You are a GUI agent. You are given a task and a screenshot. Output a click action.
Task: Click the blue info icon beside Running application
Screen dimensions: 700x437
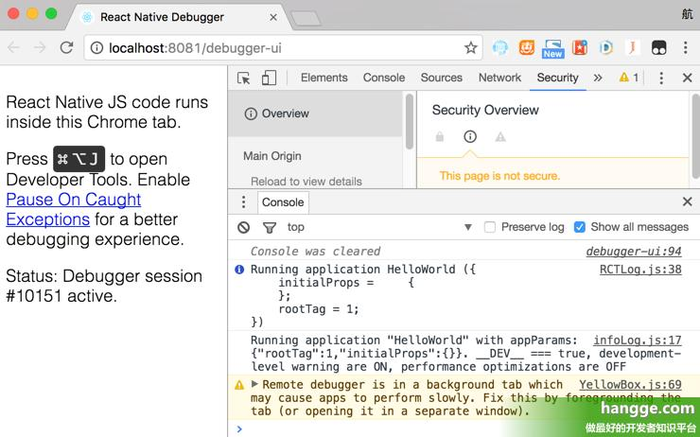(x=239, y=269)
